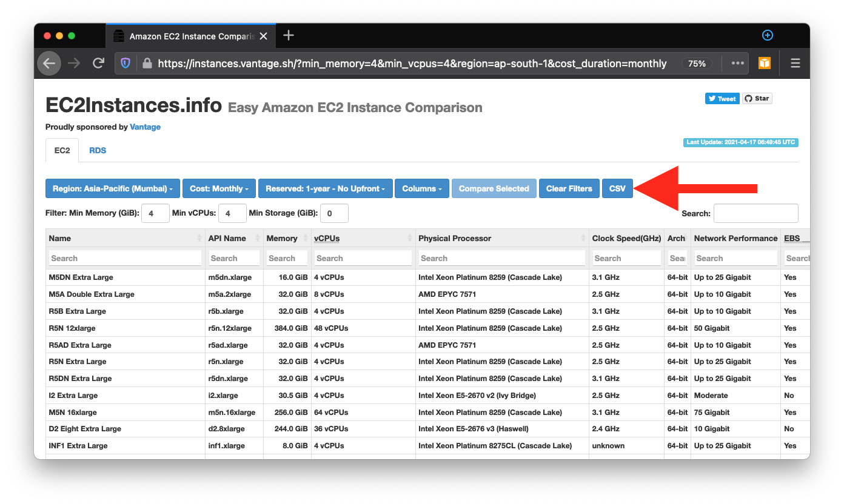844x504 pixels.
Task: Click the GitHub Star octocat icon
Action: [748, 98]
